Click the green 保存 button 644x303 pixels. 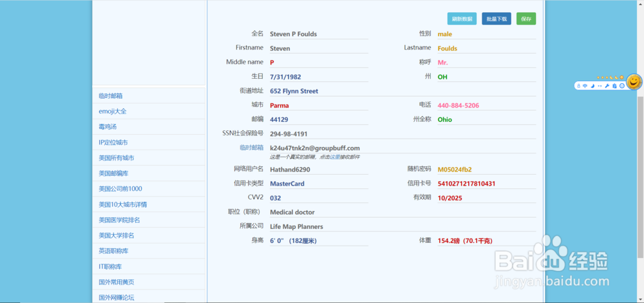click(526, 19)
